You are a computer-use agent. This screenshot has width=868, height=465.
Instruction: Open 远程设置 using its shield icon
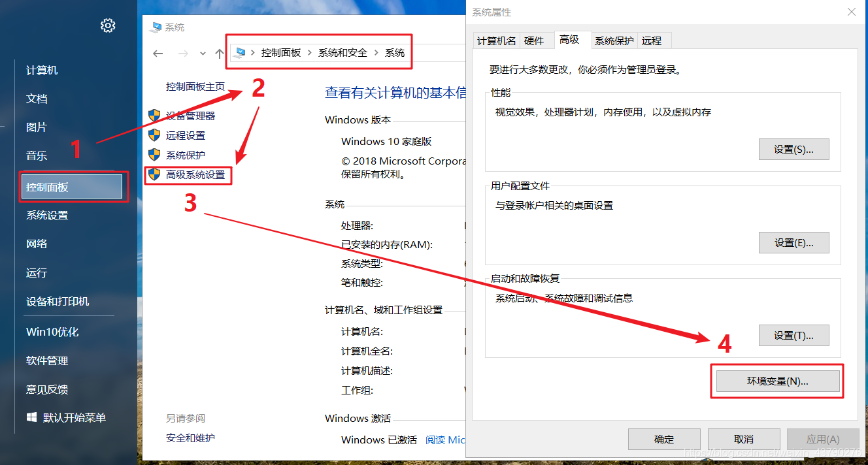155,135
